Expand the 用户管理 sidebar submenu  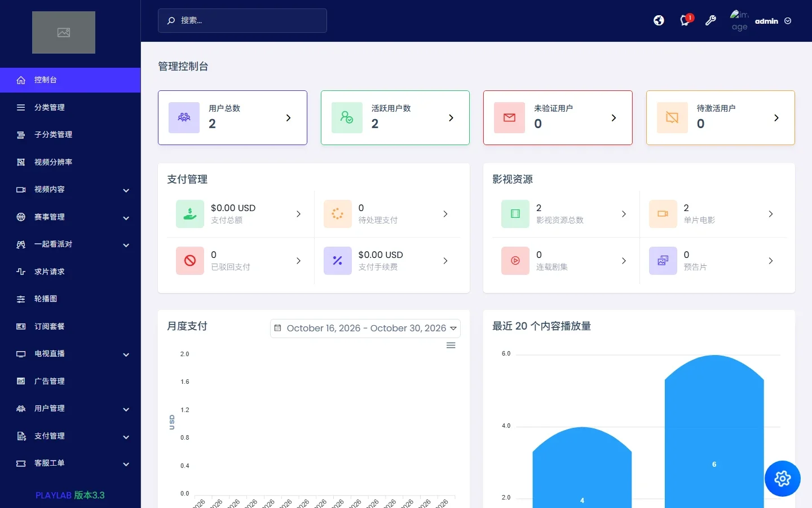[x=70, y=409]
